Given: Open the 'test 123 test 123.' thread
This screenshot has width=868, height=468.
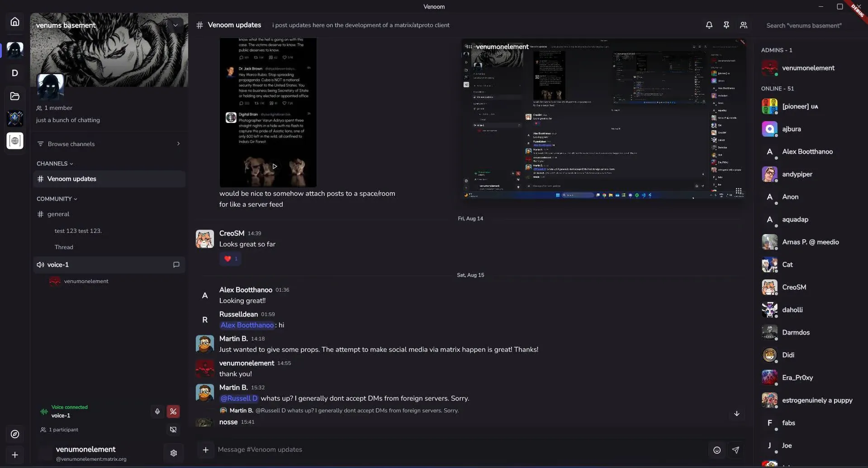Looking at the screenshot, I should click(78, 231).
